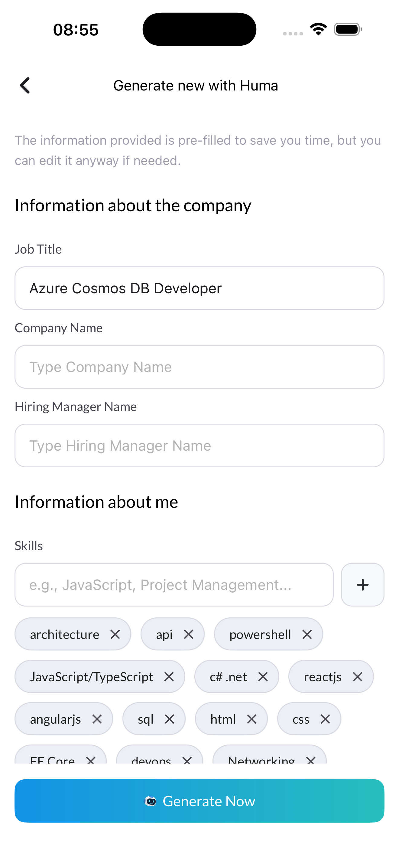Go back with the chevron arrow
Viewport: 399px width, 868px height.
(25, 86)
